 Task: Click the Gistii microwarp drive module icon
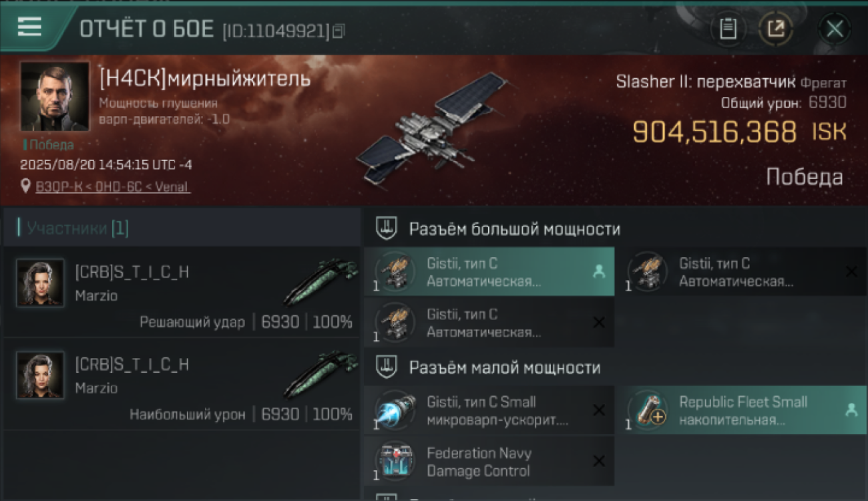point(395,409)
